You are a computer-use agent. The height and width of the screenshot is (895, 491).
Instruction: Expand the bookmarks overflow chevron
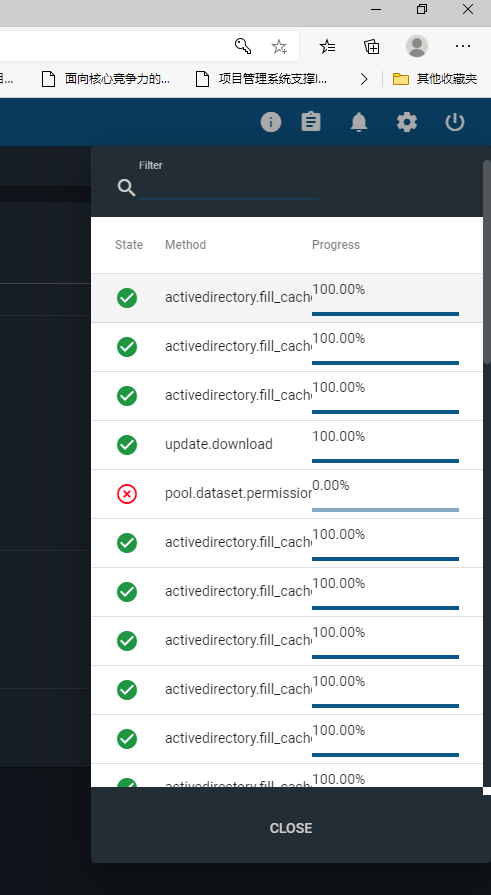click(364, 79)
